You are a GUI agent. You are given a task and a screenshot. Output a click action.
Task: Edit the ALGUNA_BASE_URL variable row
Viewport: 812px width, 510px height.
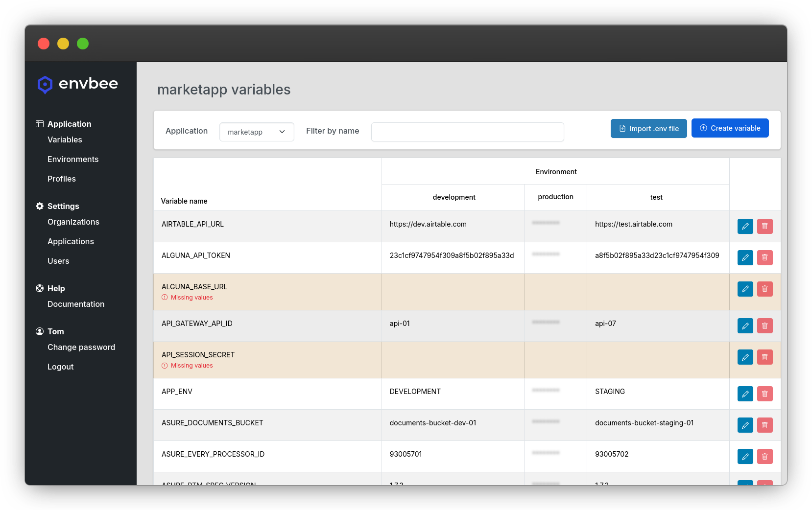745,289
